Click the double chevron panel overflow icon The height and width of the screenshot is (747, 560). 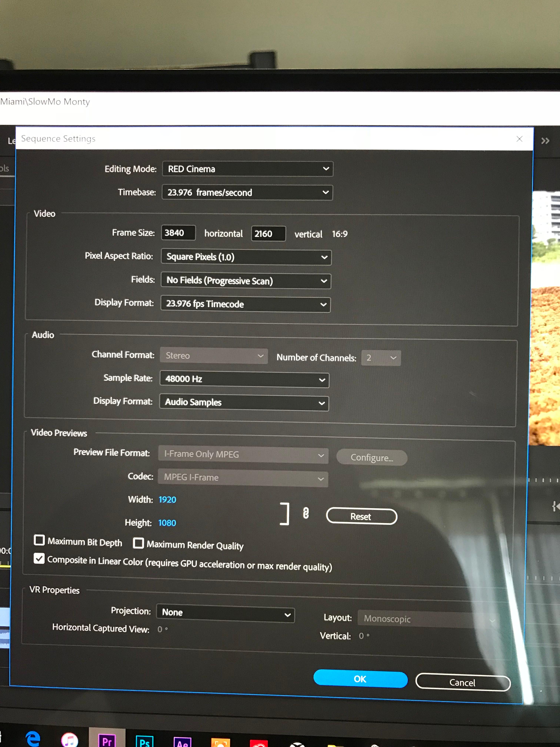[x=545, y=141]
